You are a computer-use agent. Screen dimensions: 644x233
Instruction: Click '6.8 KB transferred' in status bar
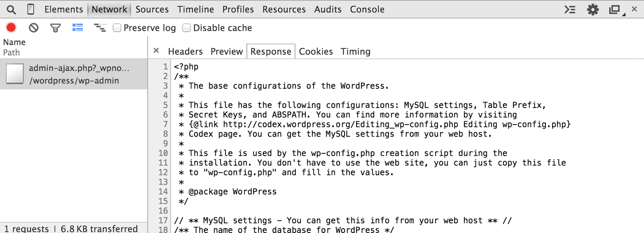click(x=99, y=229)
